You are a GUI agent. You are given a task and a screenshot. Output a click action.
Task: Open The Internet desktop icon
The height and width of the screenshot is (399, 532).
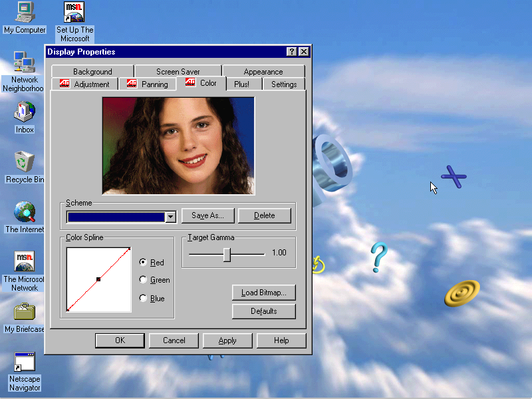click(x=25, y=211)
